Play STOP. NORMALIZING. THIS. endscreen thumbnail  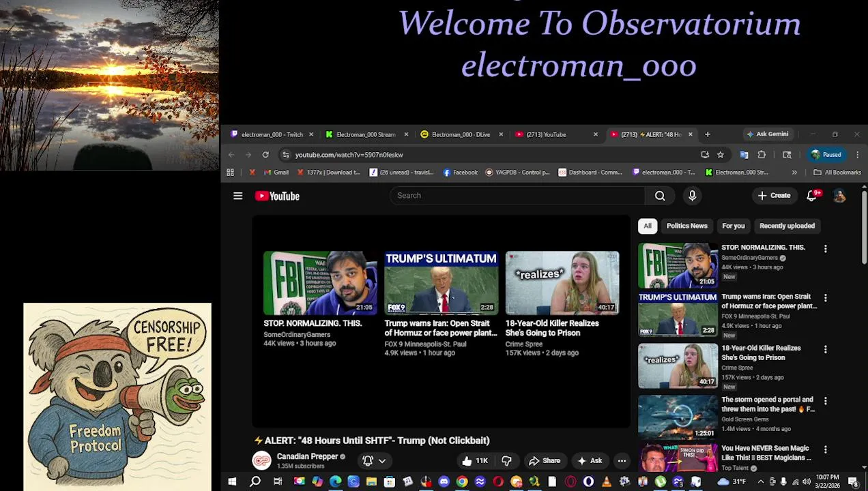coord(320,283)
